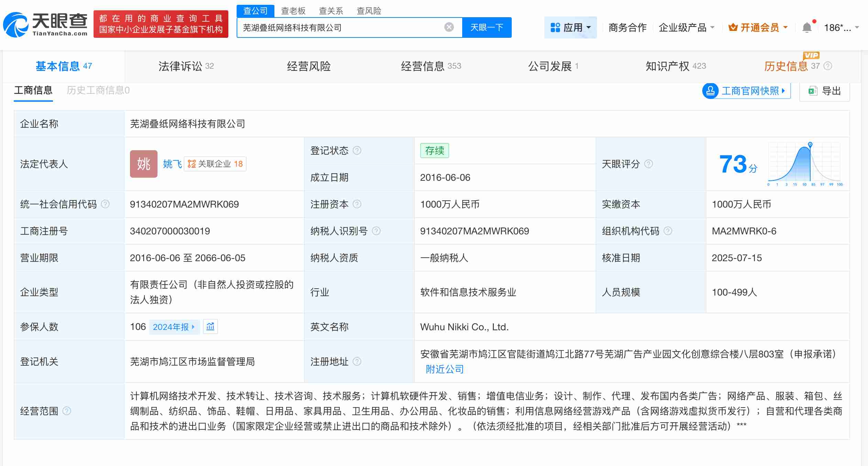Click the Excel icon next to 导出
Screen dimensions: 868x466
pos(812,90)
